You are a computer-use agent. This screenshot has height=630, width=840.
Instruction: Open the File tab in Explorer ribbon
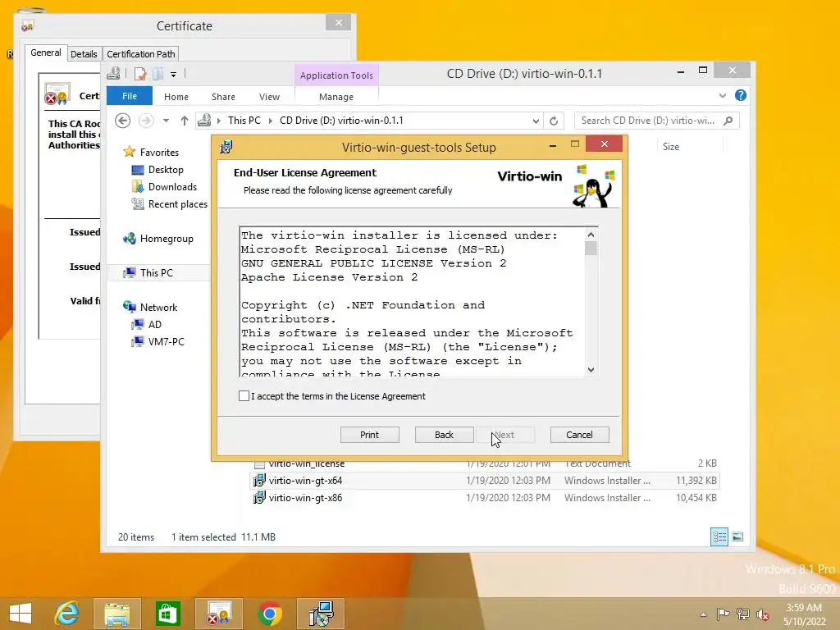130,96
